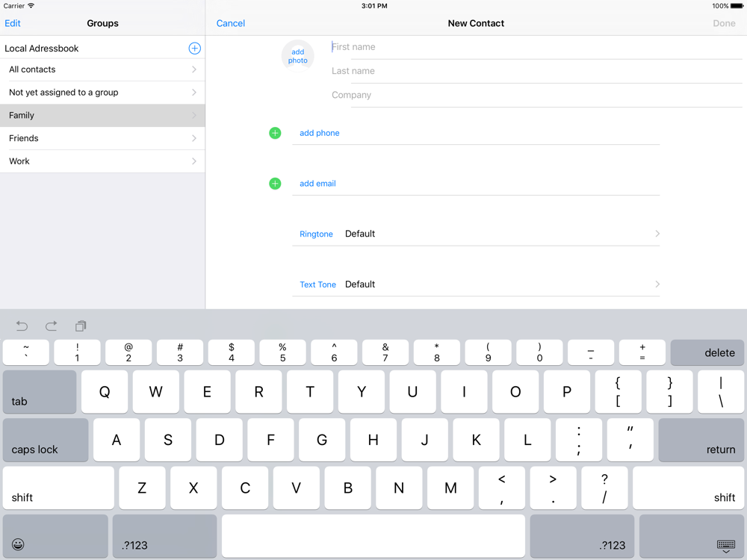Tap the add phone link
This screenshot has width=747, height=560.
point(320,133)
